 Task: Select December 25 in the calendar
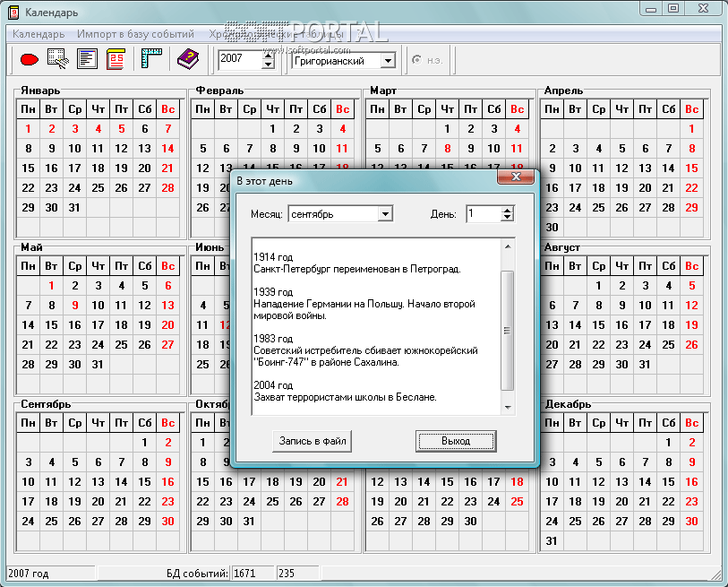(575, 522)
